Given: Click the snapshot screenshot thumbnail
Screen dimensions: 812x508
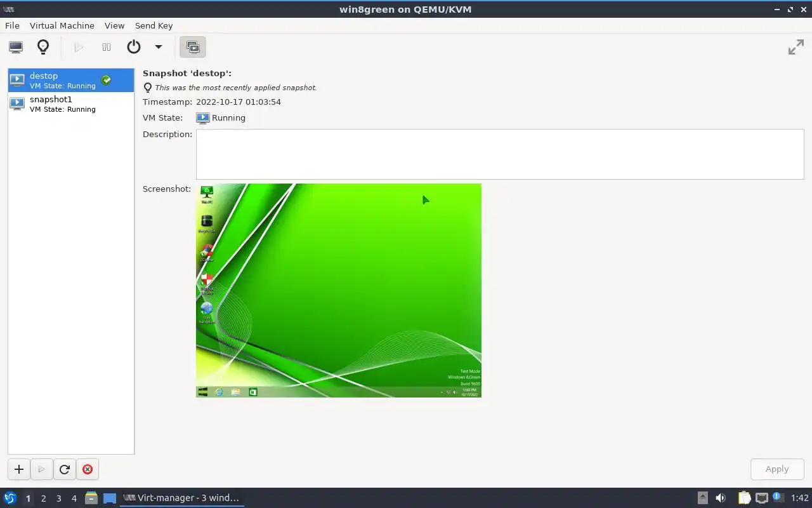Looking at the screenshot, I should (339, 290).
